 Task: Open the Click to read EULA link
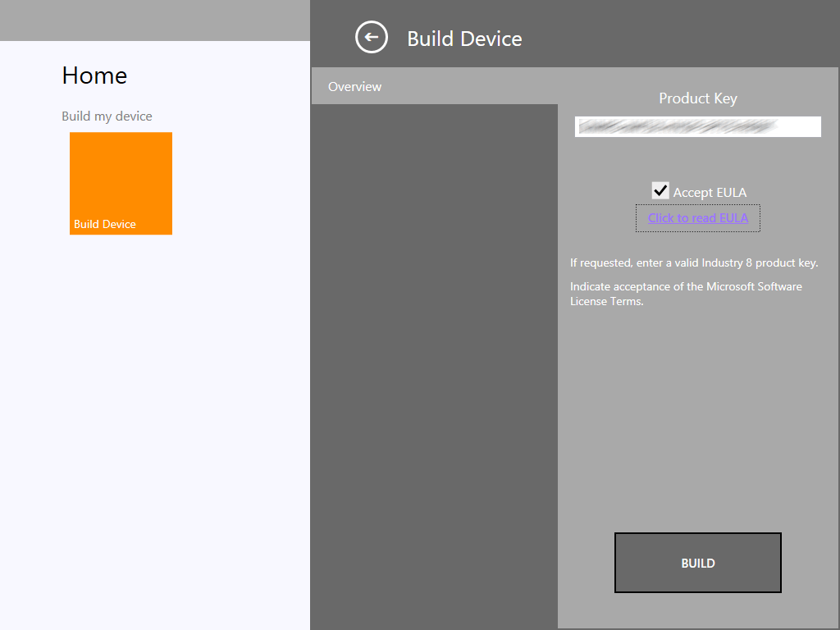[x=697, y=218]
